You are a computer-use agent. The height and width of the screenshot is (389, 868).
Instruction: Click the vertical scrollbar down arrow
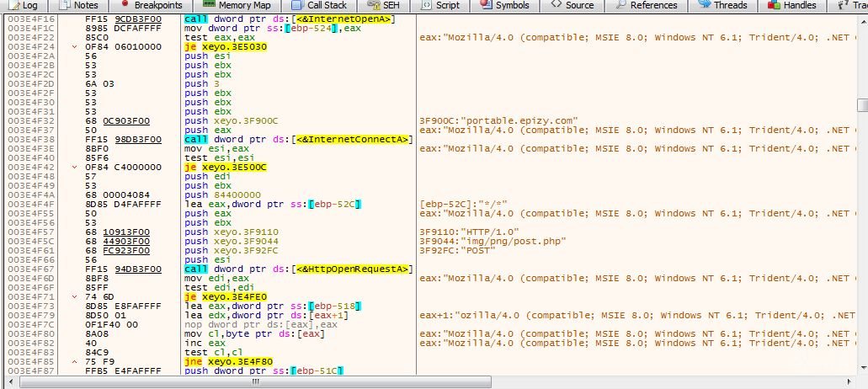862,369
